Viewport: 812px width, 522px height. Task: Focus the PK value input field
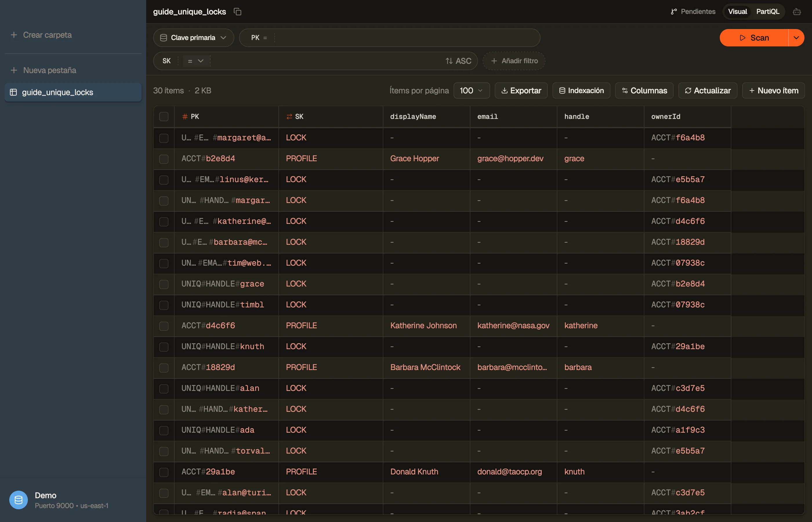(407, 38)
